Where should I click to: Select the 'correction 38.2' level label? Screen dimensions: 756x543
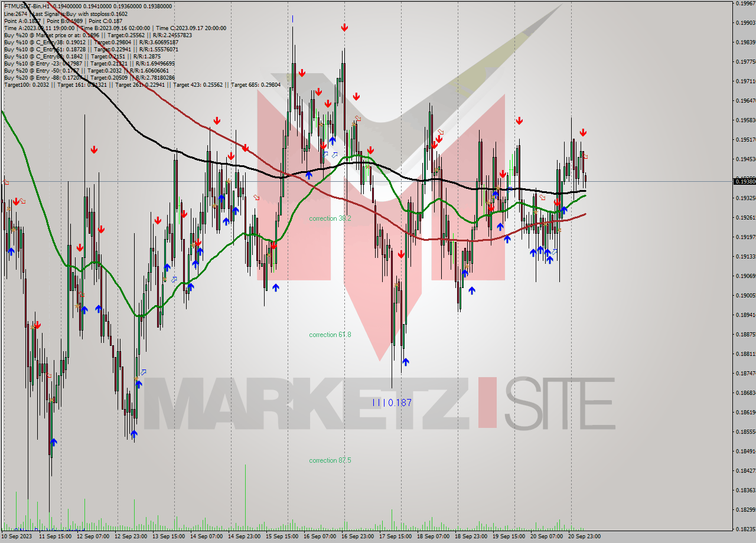330,218
